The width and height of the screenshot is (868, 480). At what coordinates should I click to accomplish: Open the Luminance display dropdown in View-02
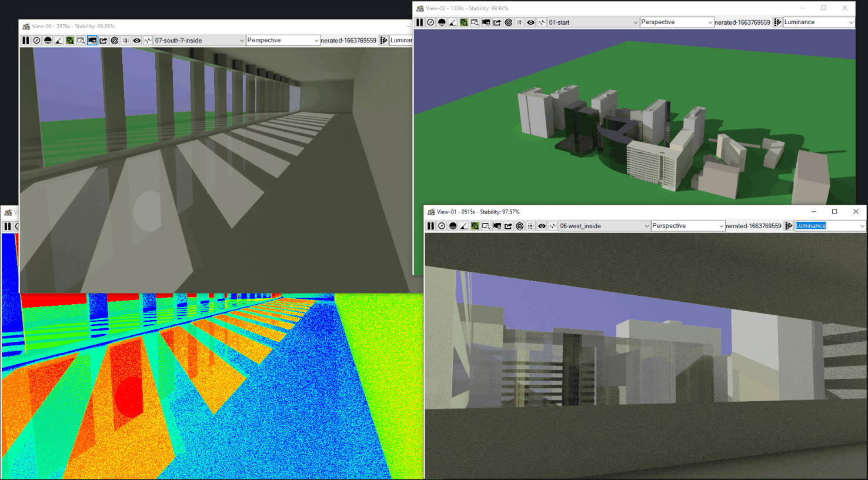pyautogui.click(x=817, y=22)
